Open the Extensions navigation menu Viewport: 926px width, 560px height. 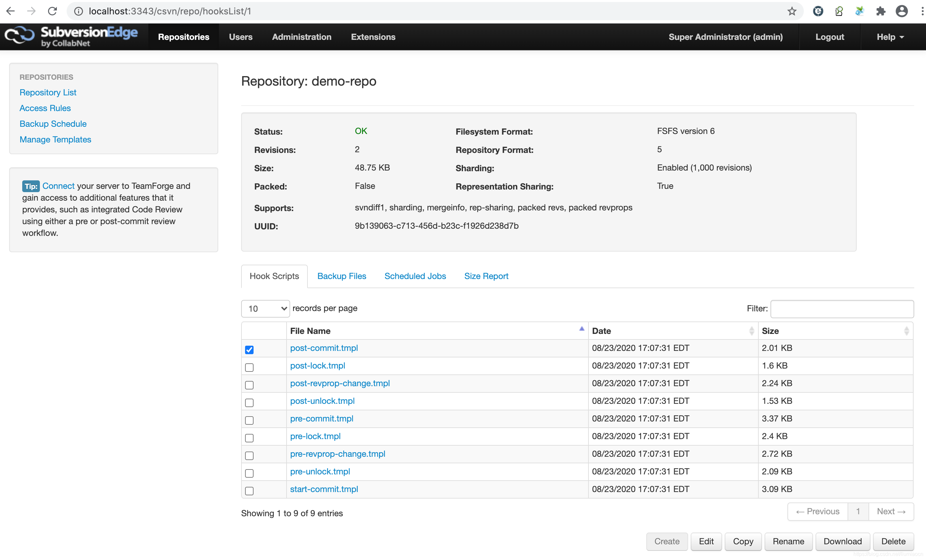tap(373, 37)
